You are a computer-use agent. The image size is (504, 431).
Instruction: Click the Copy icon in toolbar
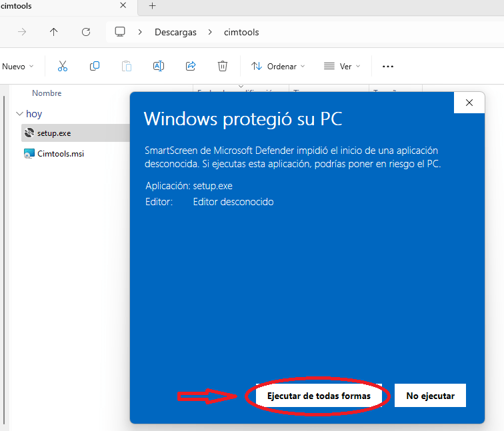(95, 66)
